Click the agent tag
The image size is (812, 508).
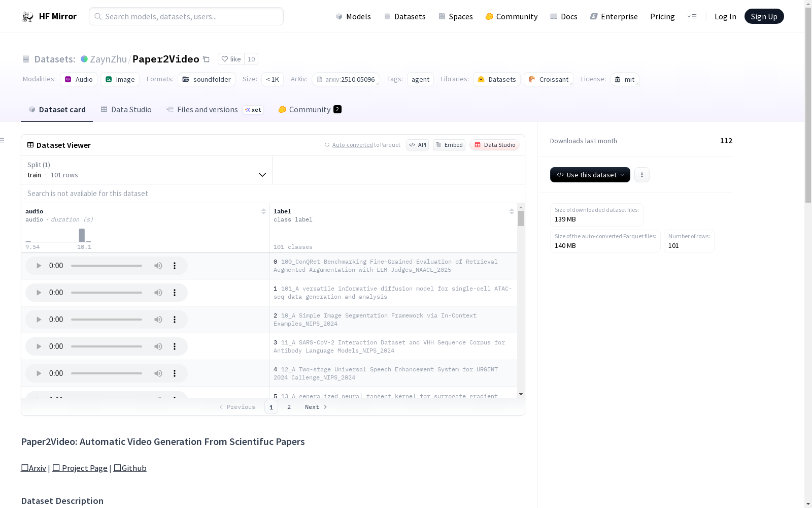(x=420, y=79)
